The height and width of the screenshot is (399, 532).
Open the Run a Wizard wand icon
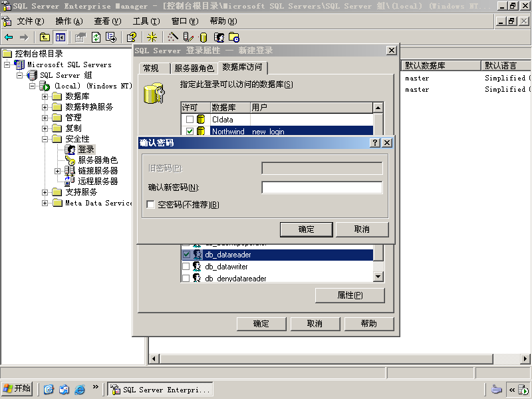[173, 37]
